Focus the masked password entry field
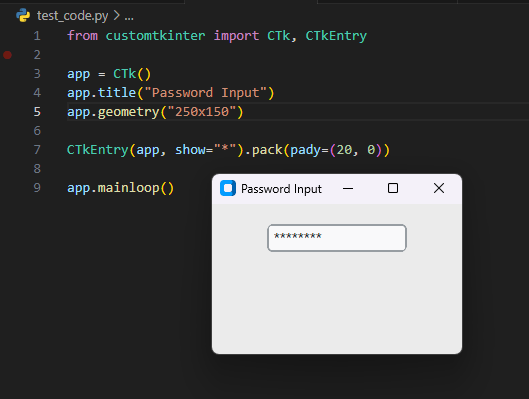This screenshot has width=529, height=399. (337, 238)
